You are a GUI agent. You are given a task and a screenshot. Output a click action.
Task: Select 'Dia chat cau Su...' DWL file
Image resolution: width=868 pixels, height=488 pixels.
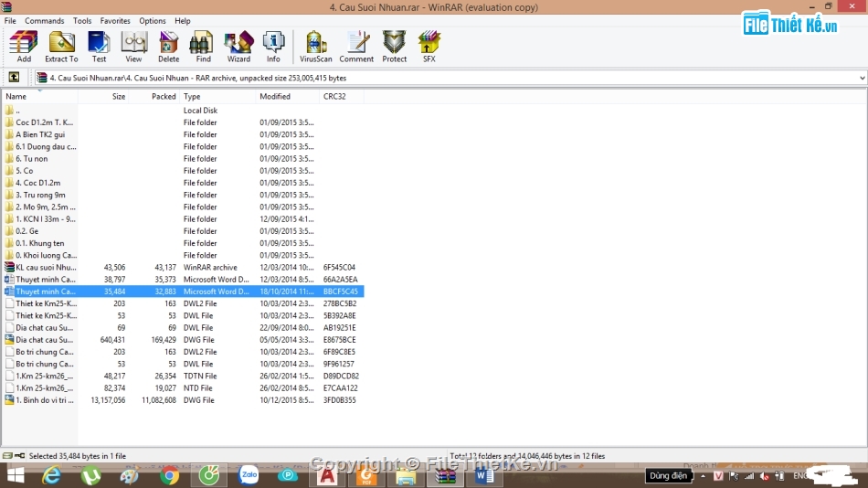[184, 328]
